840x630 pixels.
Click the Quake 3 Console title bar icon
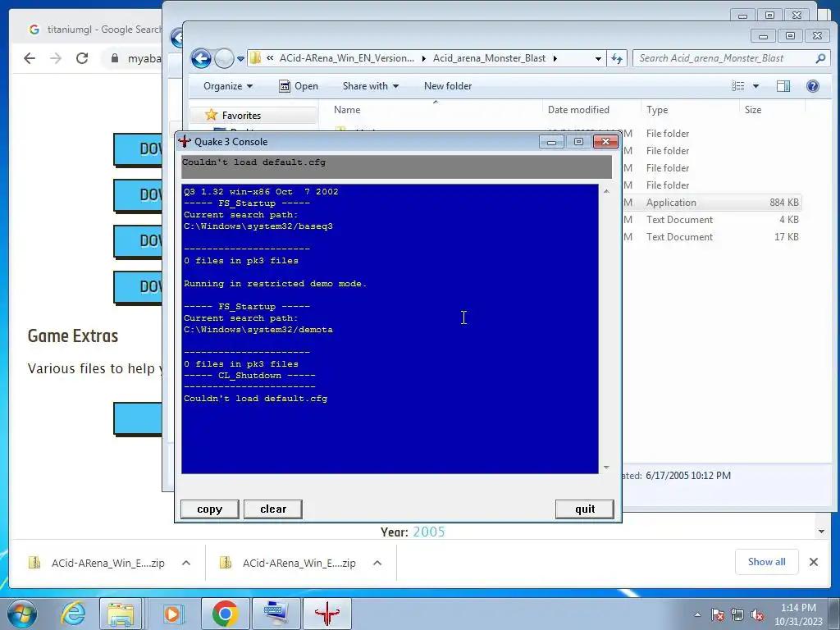pos(185,141)
